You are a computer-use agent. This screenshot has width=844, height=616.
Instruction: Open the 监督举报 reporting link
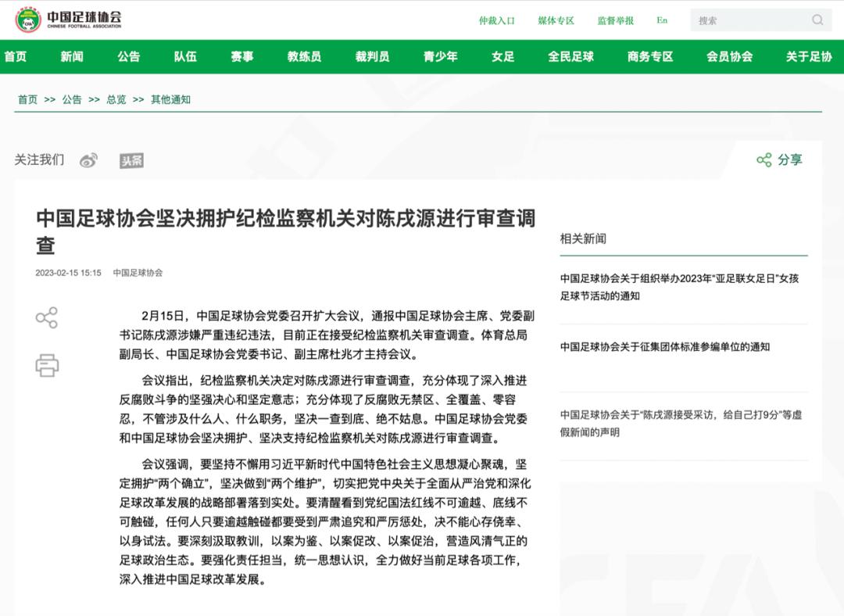coord(614,19)
